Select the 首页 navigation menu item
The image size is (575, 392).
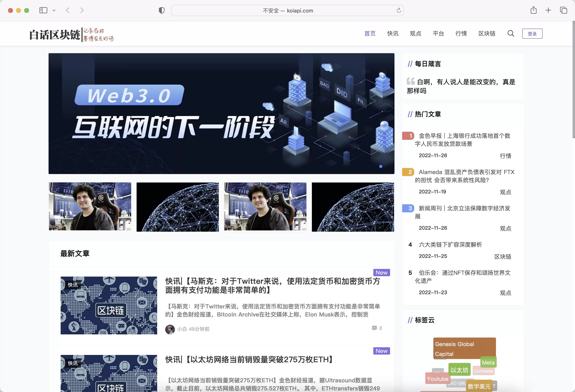[370, 33]
